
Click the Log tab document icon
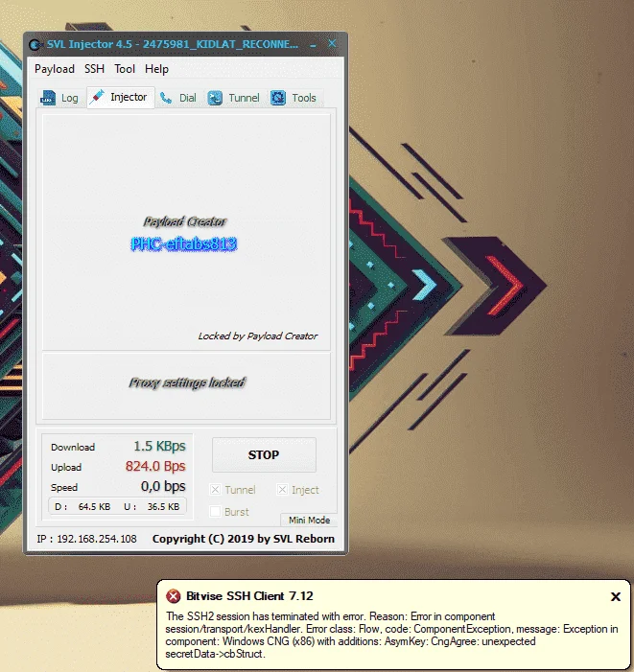48,98
